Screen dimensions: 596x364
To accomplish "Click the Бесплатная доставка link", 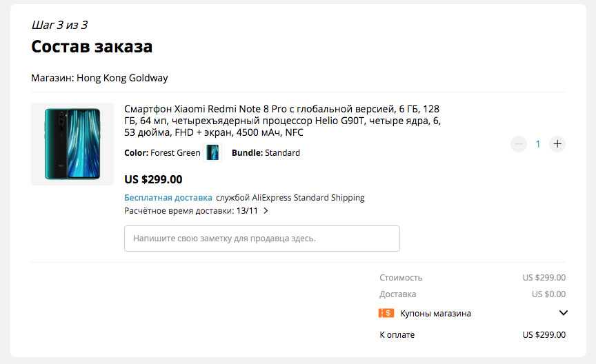I will tap(168, 198).
